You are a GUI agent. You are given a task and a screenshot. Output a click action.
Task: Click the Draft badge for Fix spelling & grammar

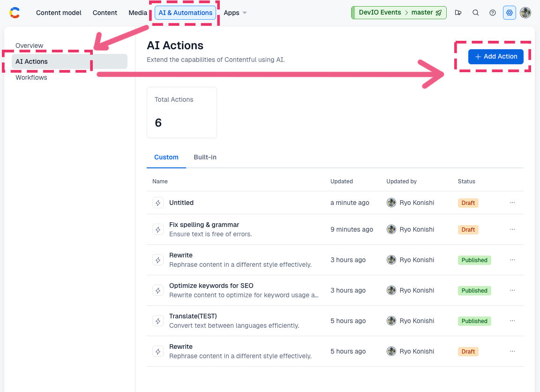click(468, 230)
